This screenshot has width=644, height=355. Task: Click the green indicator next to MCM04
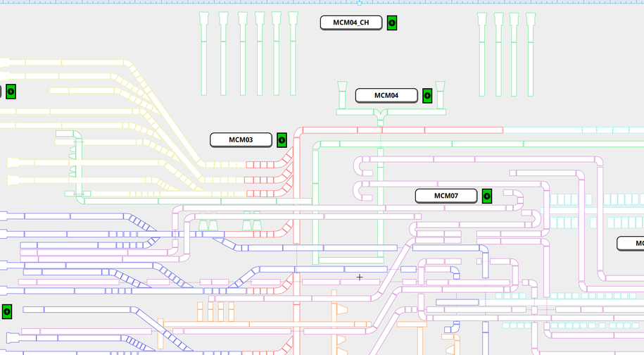pos(427,96)
